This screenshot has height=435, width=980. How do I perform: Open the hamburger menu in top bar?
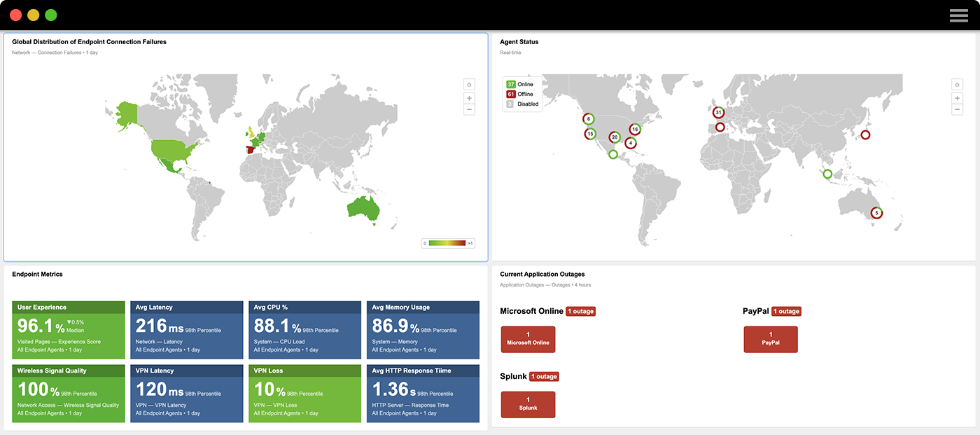[x=958, y=15]
